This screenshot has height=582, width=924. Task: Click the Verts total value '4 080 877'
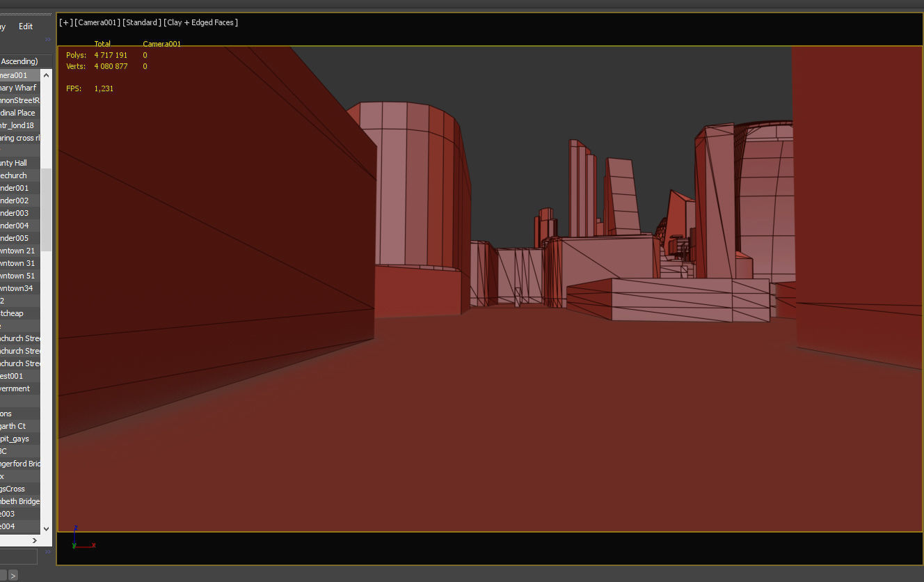111,66
